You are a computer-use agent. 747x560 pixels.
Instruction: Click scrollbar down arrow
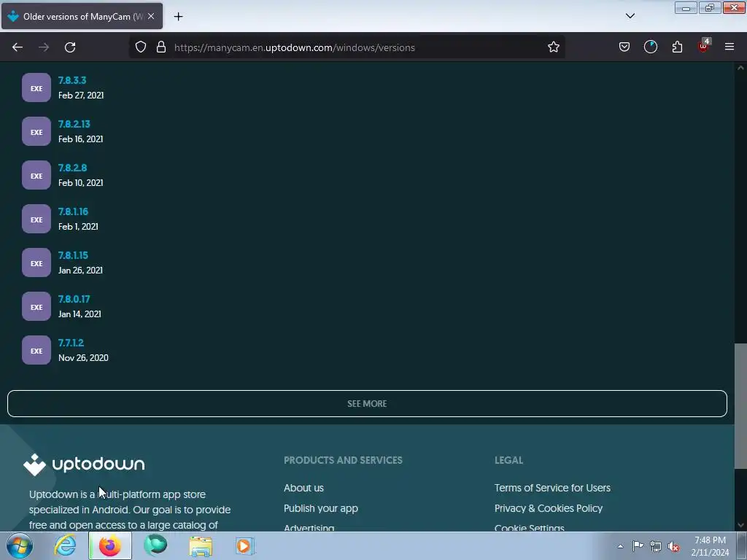(740, 525)
